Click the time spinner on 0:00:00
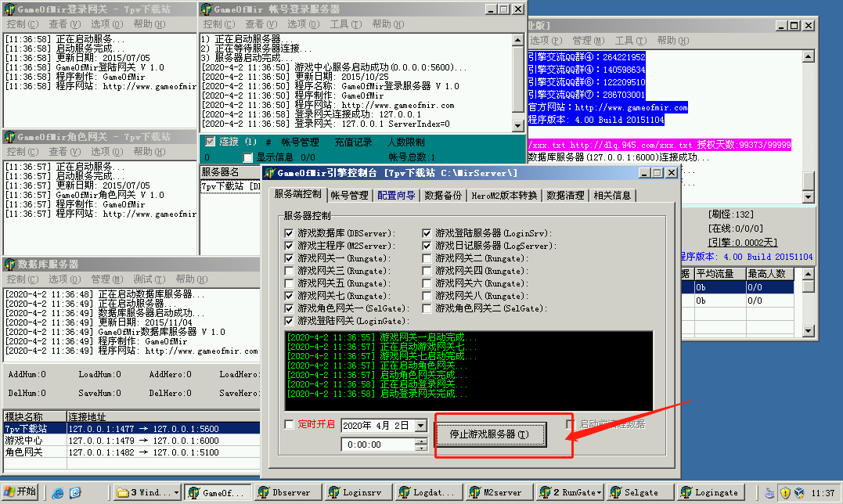843x504 pixels. 421,445
